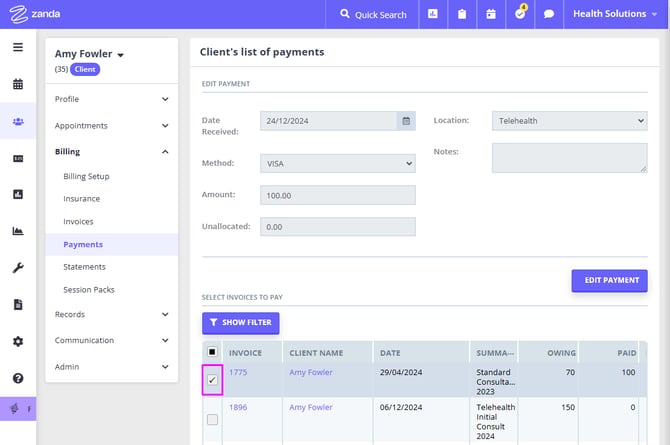This screenshot has height=445, width=670.
Task: Click the clients people icon in sidebar
Action: 18,121
